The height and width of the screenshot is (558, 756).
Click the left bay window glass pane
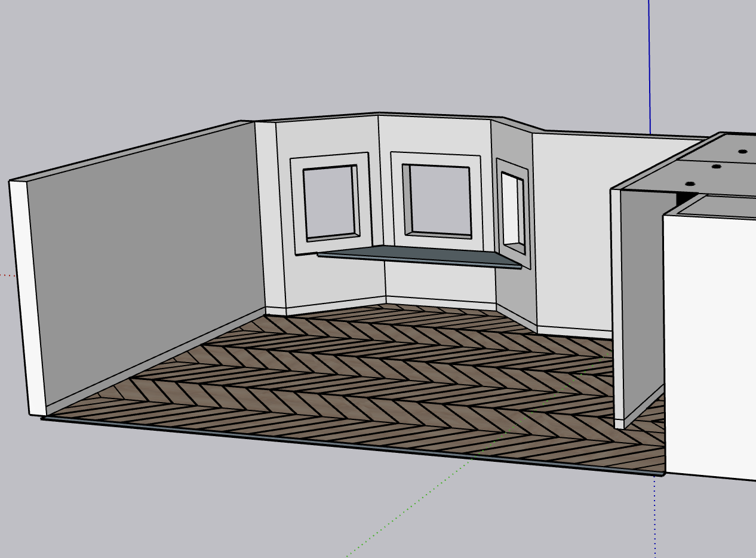pos(330,203)
